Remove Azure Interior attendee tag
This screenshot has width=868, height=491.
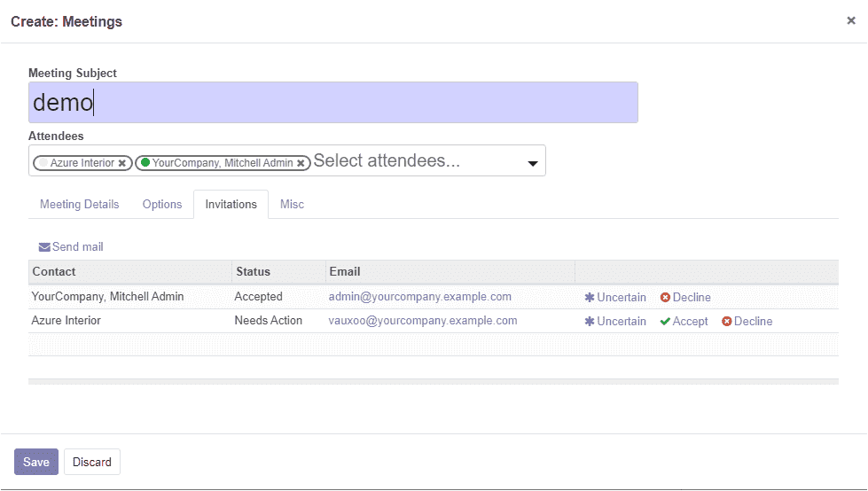(x=121, y=163)
